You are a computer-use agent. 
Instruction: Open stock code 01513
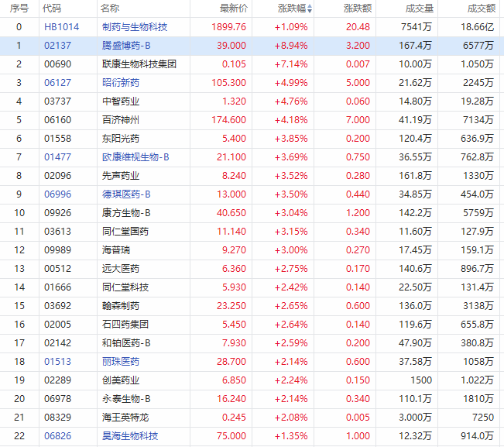57,362
